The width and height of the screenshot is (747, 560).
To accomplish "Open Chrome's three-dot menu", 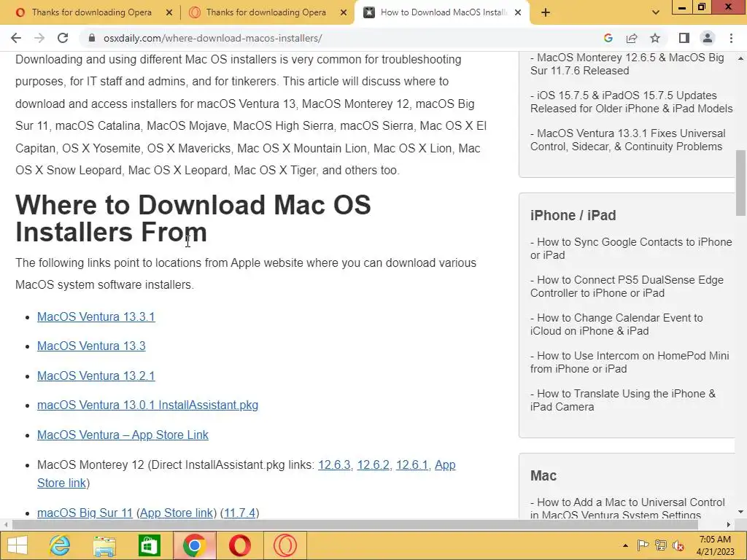I will click(731, 38).
